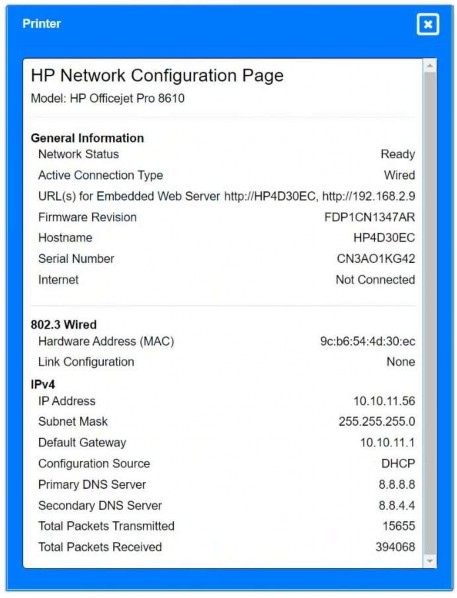Click the Model HP Officejet Pro 8610 text
457x598 pixels.
tap(108, 98)
